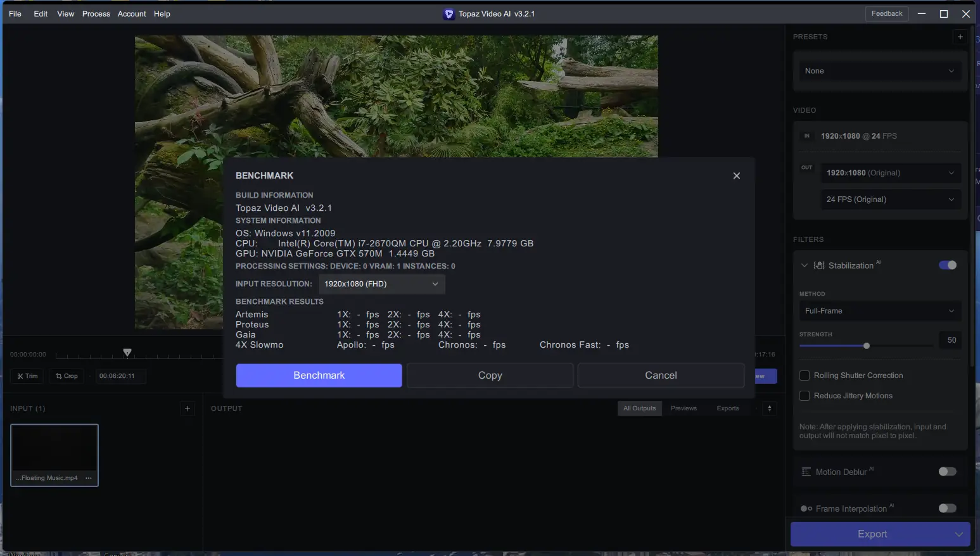Check Rolling Shutter Correction
The image size is (980, 556).
coord(805,376)
